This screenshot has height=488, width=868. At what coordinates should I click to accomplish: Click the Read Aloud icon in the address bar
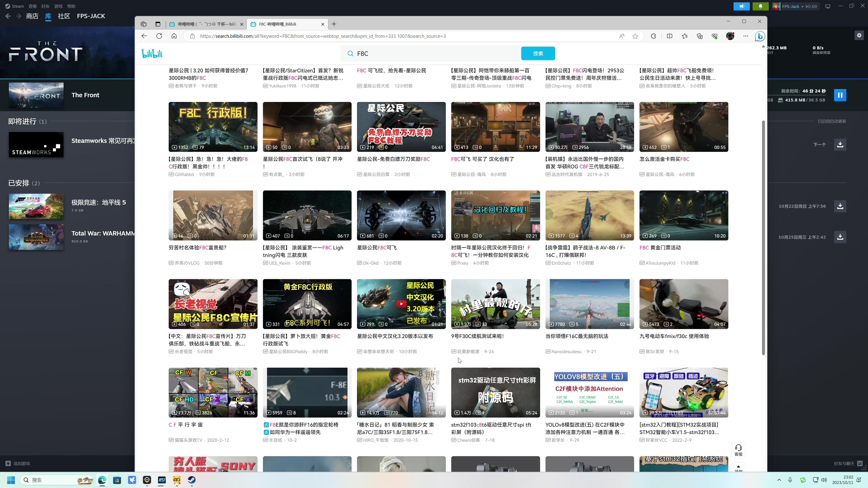pos(622,36)
